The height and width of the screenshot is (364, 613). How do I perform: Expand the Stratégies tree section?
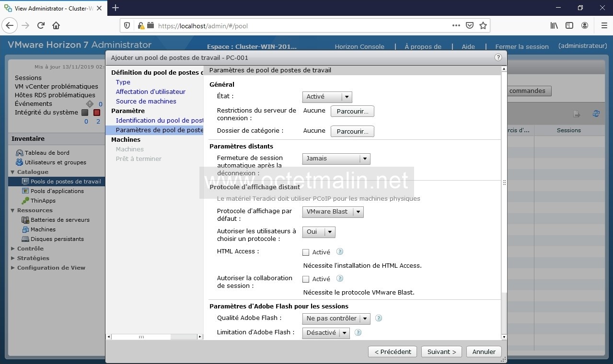pyautogui.click(x=13, y=258)
